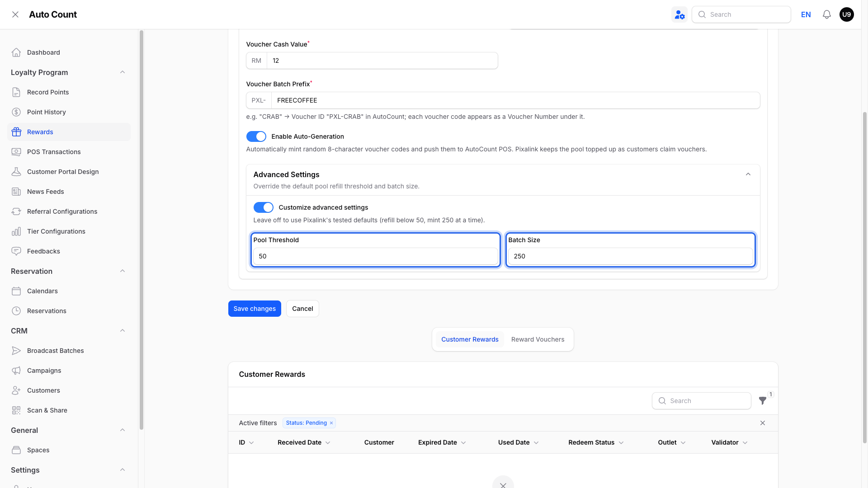Open Tier Configurations
The height and width of the screenshot is (488, 868).
click(69, 231)
